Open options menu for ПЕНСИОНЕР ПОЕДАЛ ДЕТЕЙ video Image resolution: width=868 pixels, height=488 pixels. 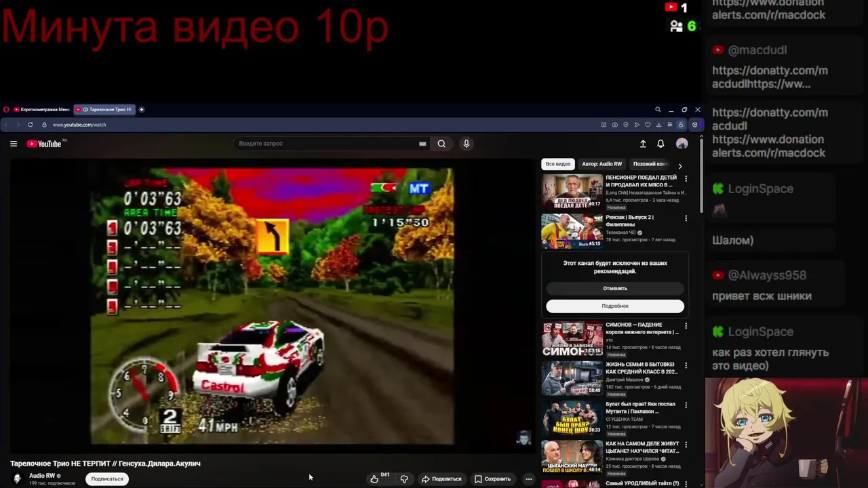pyautogui.click(x=686, y=179)
